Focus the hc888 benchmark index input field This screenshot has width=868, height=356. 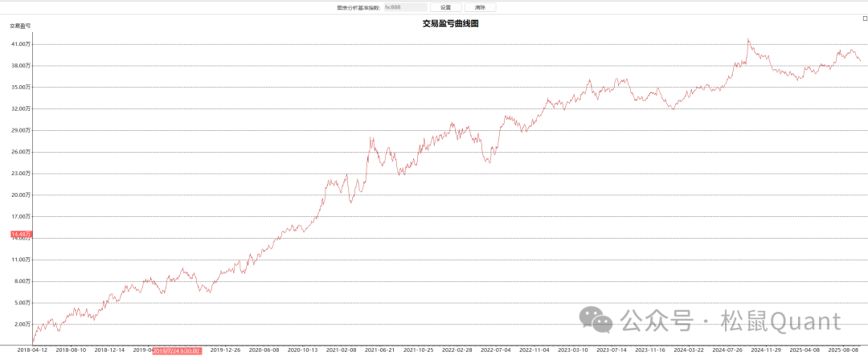click(405, 7)
